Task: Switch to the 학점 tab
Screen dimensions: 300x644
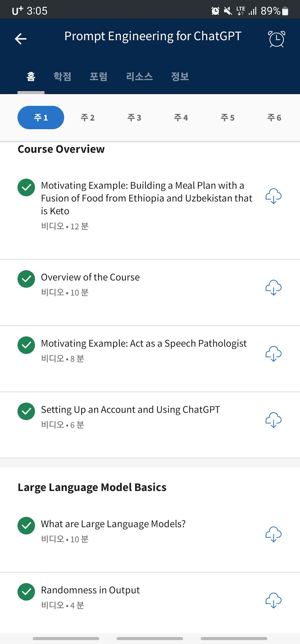Action: click(x=62, y=77)
